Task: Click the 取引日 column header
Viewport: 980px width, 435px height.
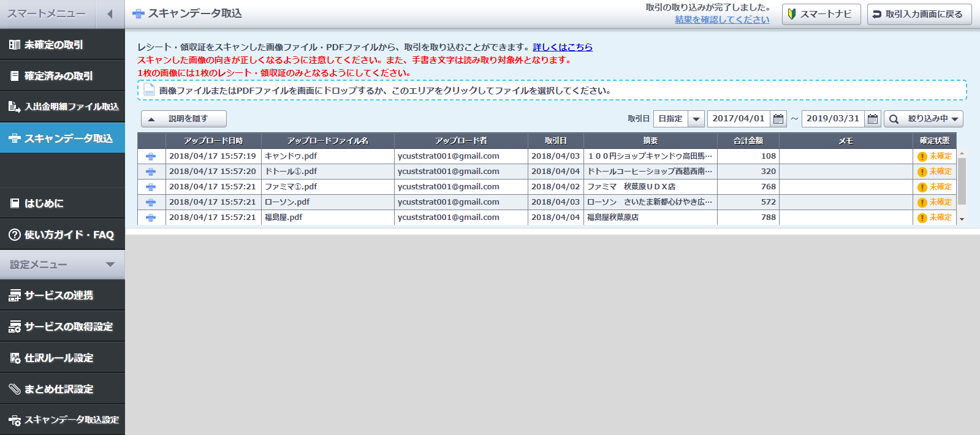Action: (x=556, y=141)
